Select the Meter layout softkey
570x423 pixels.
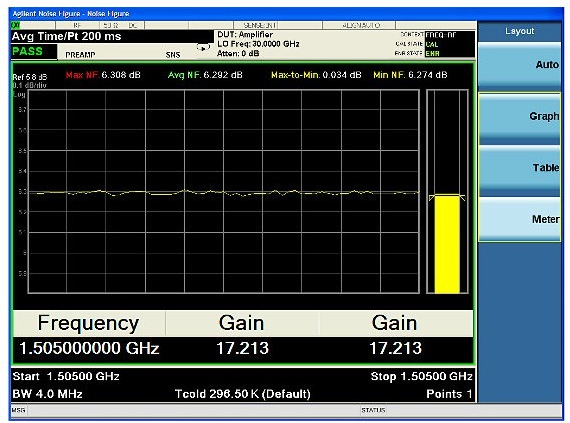[x=519, y=219]
